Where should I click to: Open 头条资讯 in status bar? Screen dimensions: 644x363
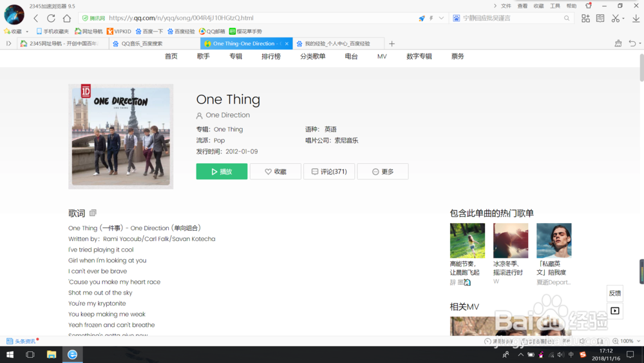tap(21, 341)
